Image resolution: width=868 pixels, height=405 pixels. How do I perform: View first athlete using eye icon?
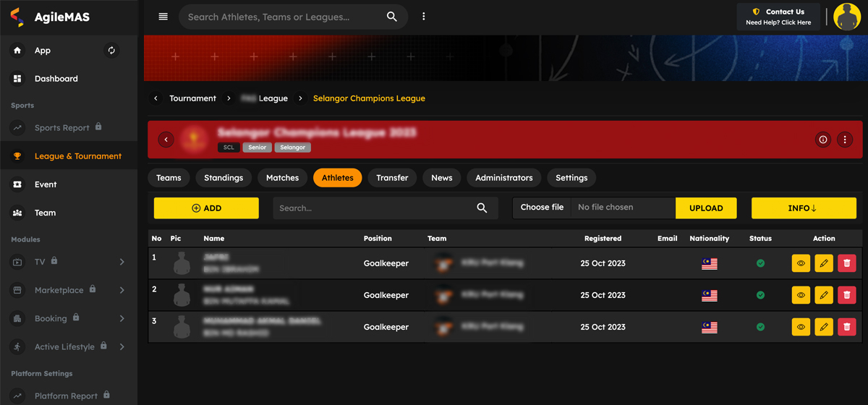pyautogui.click(x=801, y=264)
